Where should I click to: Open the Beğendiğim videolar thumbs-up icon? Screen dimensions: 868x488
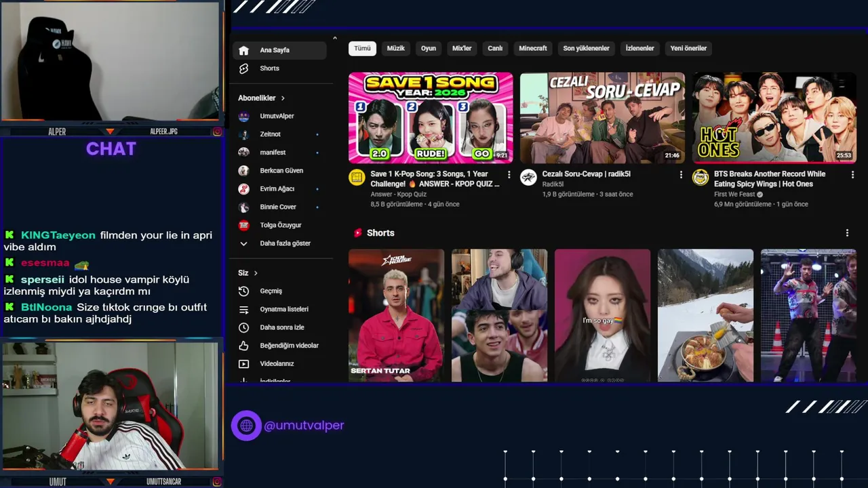point(244,346)
